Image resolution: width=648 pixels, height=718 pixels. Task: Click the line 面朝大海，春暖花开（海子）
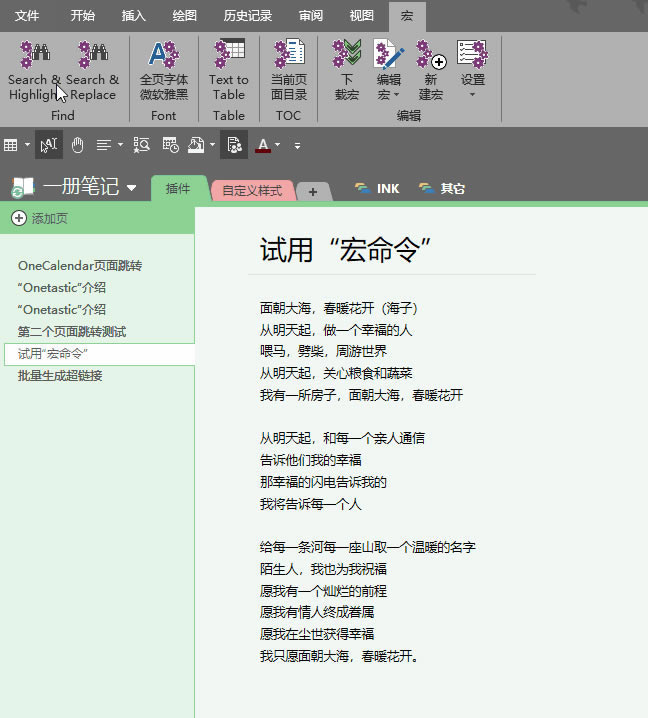click(x=339, y=308)
